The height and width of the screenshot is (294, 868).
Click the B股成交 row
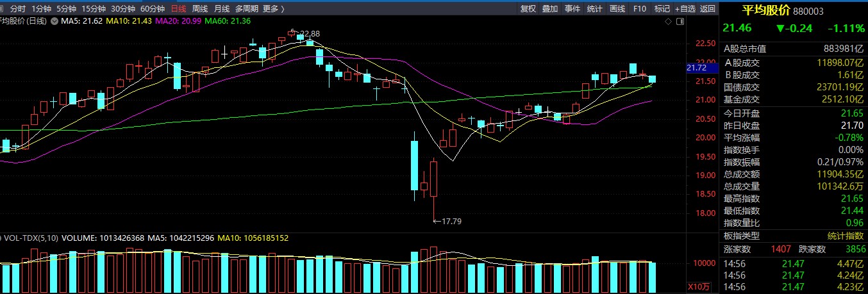pos(794,75)
